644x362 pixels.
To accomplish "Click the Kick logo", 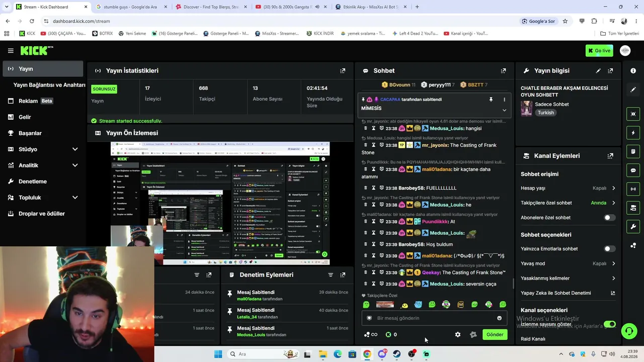I will pyautogui.click(x=37, y=50).
